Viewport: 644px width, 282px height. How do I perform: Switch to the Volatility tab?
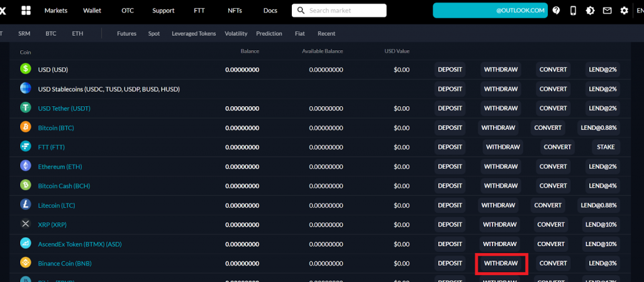click(236, 34)
